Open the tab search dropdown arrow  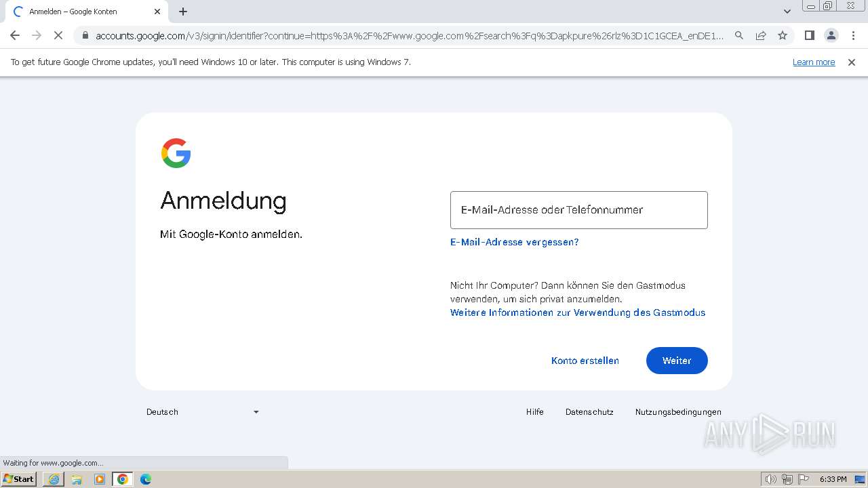(x=787, y=12)
